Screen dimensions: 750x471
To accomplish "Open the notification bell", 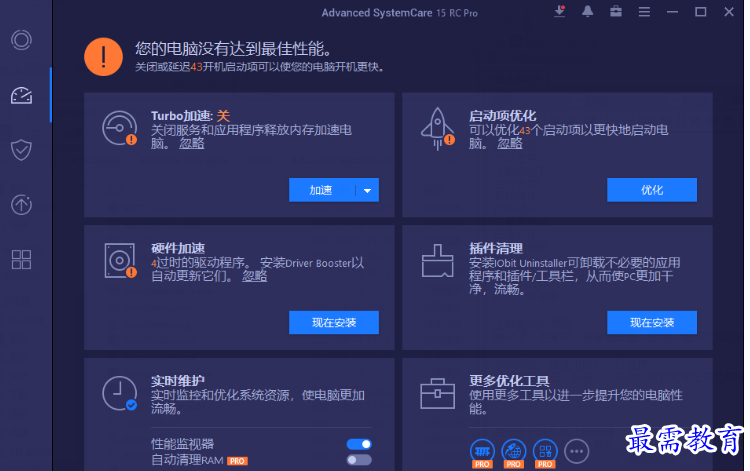I will (587, 11).
